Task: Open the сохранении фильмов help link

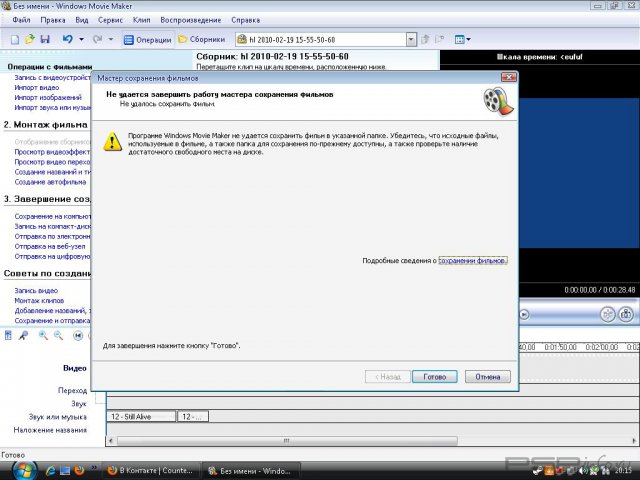Action: (473, 260)
